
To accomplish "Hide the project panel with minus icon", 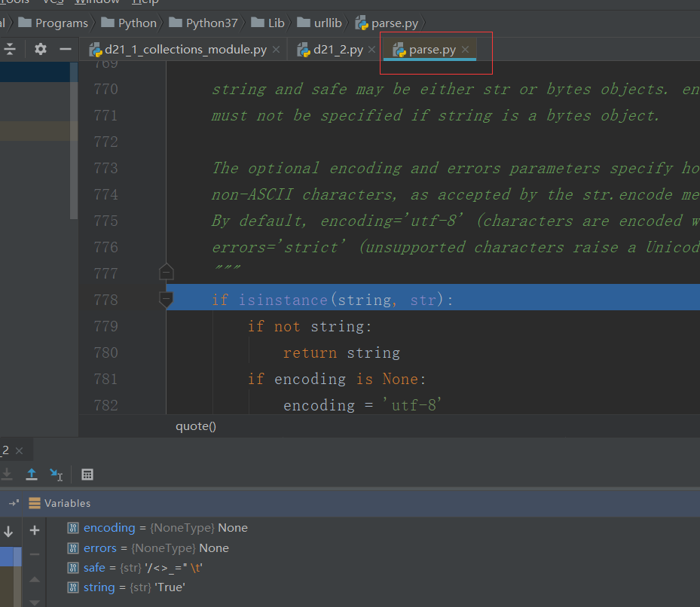I will 66,49.
